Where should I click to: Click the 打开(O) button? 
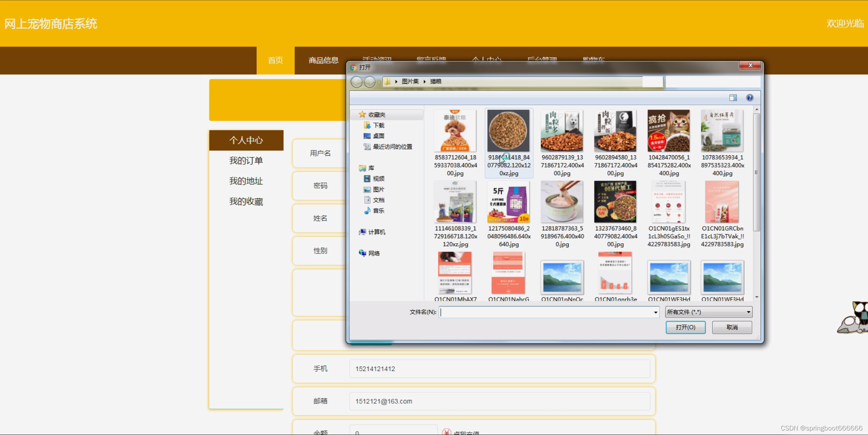coord(685,327)
